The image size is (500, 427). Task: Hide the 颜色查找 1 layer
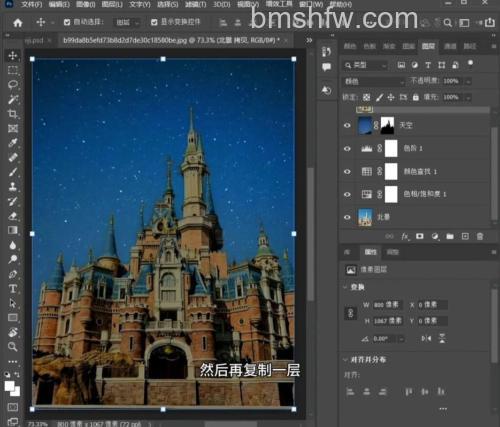(x=347, y=171)
